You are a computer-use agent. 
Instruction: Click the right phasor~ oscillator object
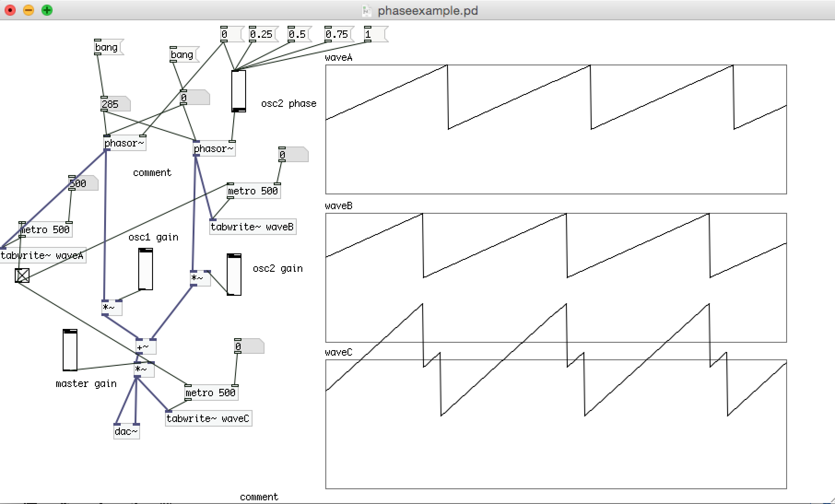[x=213, y=148]
